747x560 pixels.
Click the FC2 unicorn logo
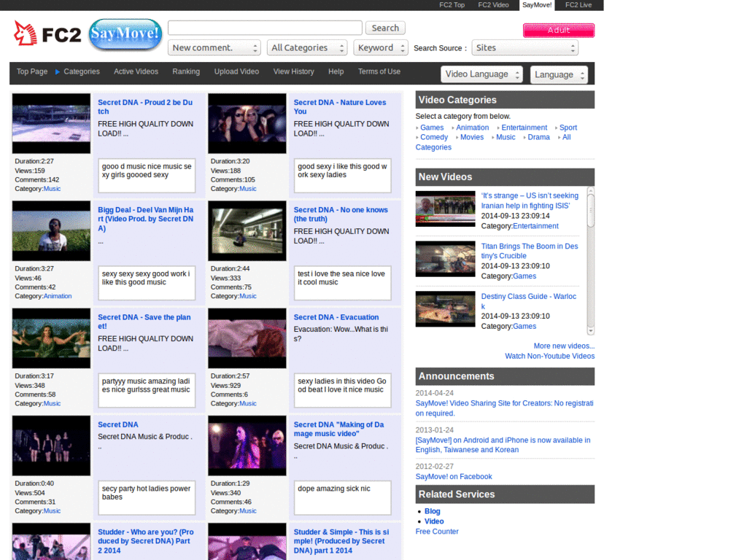coord(47,34)
